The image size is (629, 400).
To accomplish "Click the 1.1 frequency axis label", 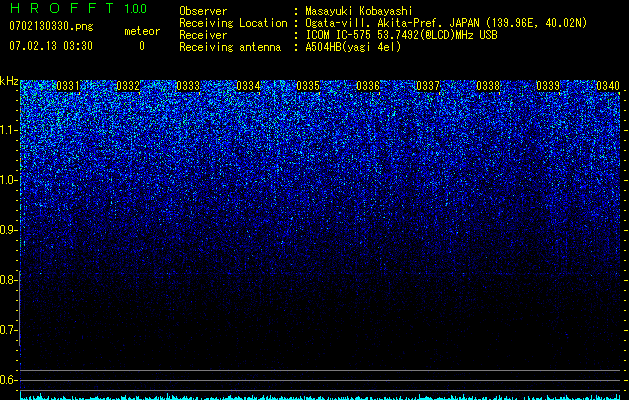I will (x=8, y=130).
